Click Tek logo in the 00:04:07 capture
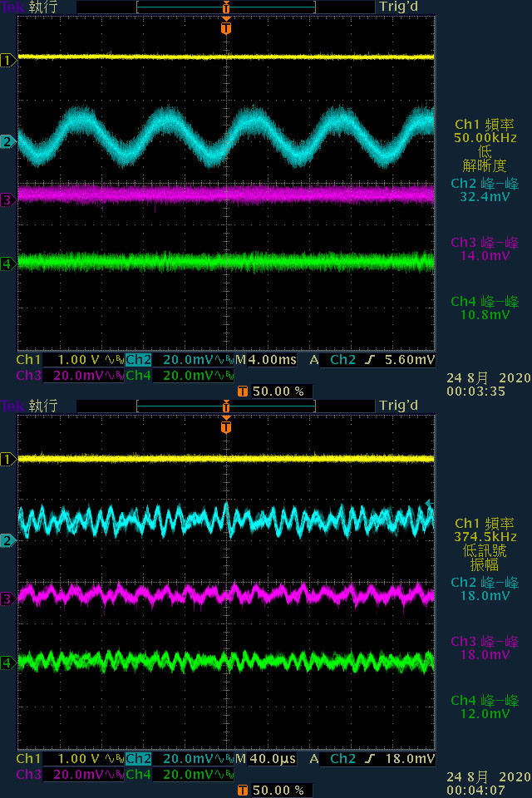This screenshot has height=798, width=532. point(12,406)
